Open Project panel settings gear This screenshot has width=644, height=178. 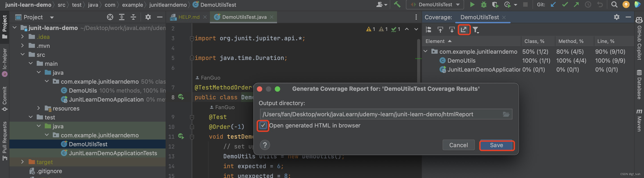(x=148, y=17)
